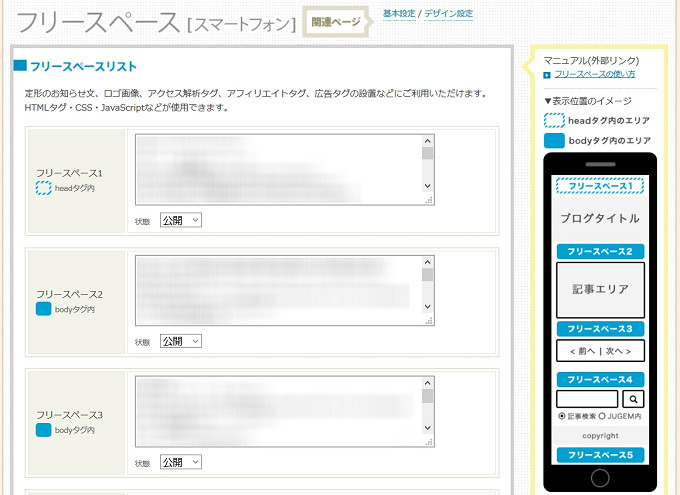Image resolution: width=680 pixels, height=495 pixels.
Task: Click resize grip of フリースペース1 textarea
Action: [x=429, y=200]
